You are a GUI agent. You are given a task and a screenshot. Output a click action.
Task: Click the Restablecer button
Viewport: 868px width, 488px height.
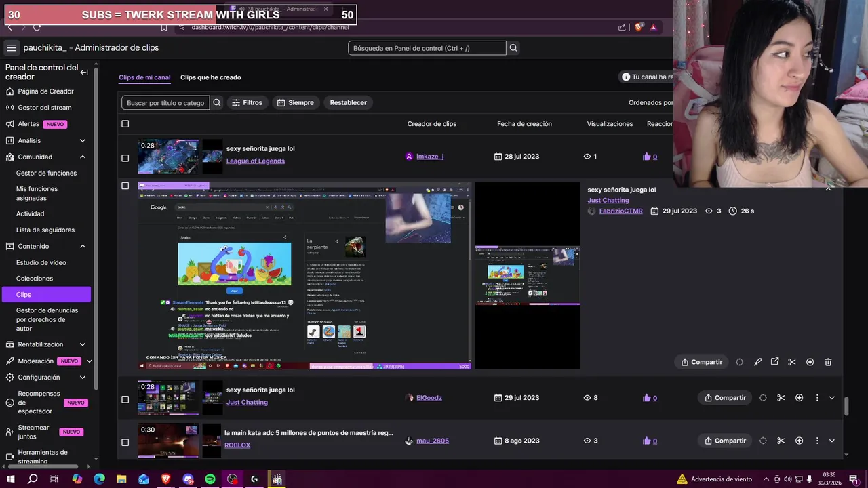(x=349, y=103)
